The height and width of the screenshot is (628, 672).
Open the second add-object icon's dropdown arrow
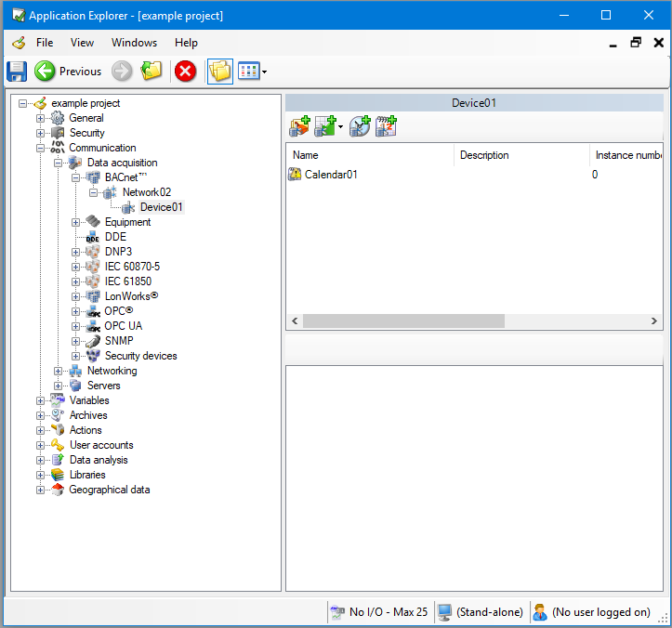(x=340, y=126)
